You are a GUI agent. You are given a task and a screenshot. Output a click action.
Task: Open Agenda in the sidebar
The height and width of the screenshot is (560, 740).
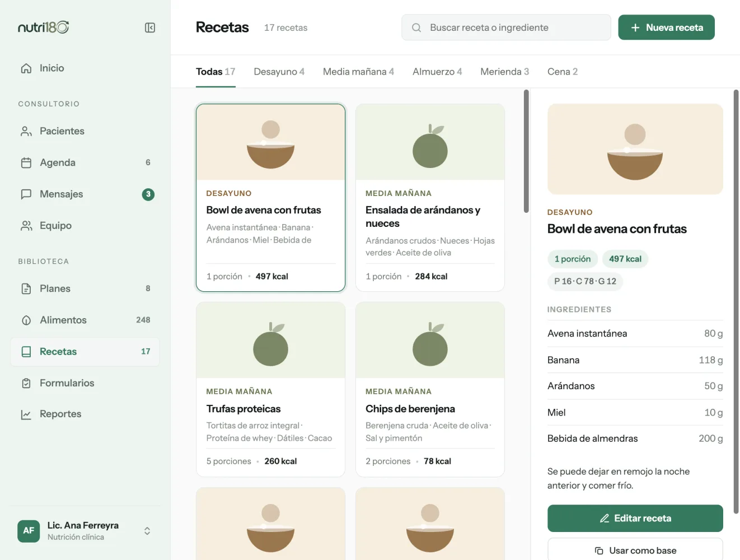click(x=85, y=162)
